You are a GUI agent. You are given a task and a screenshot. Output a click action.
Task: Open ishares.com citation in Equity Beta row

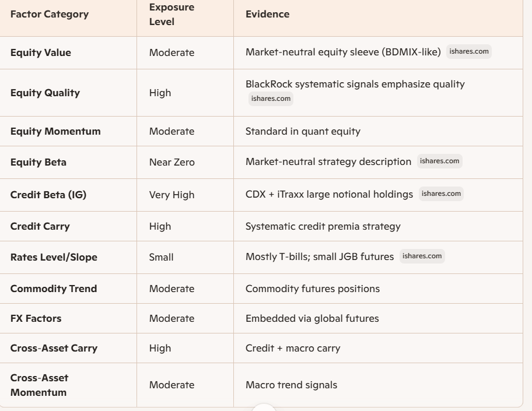(x=439, y=161)
